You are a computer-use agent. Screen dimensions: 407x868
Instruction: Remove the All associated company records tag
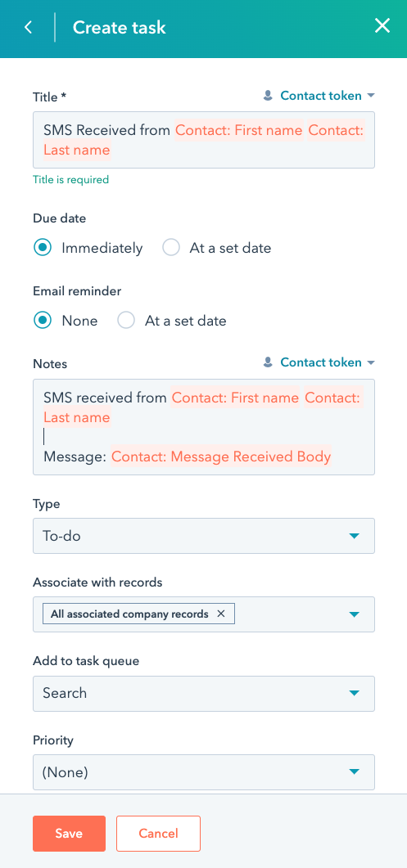(x=220, y=614)
